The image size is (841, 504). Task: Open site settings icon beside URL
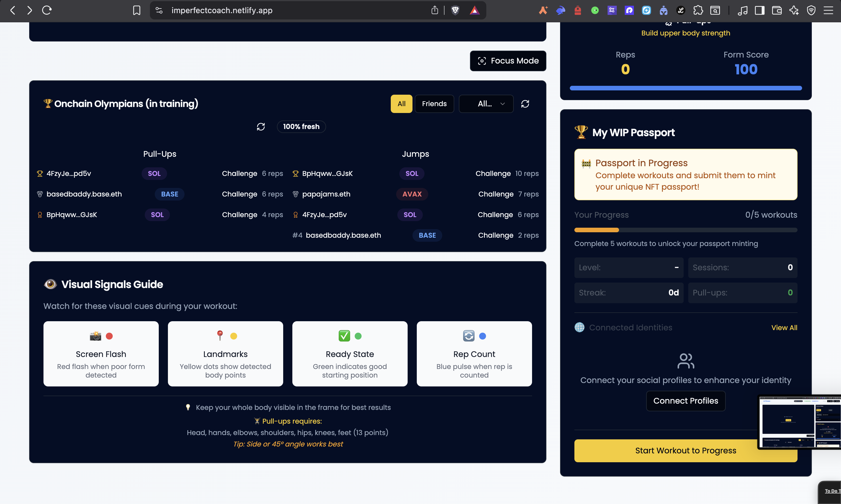(x=159, y=10)
